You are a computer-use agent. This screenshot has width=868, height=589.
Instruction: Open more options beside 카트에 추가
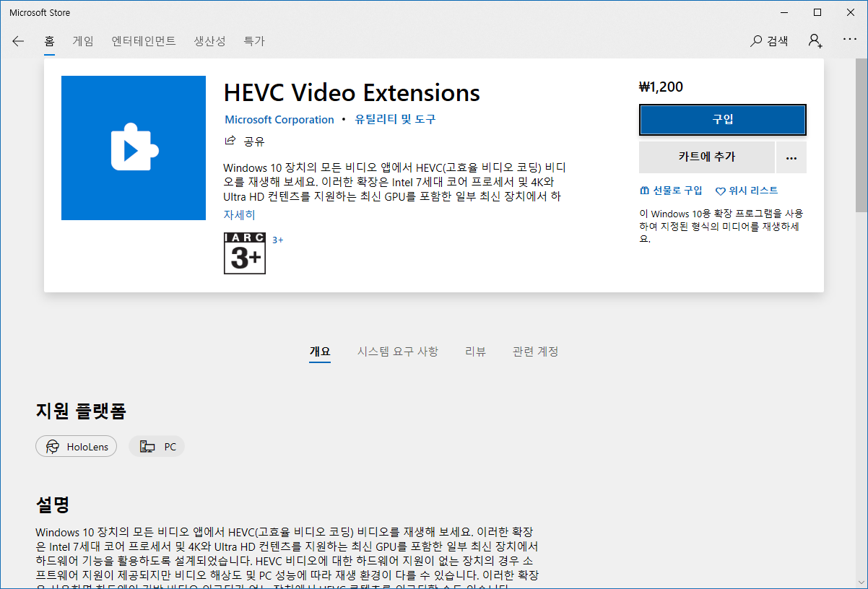pyautogui.click(x=791, y=157)
